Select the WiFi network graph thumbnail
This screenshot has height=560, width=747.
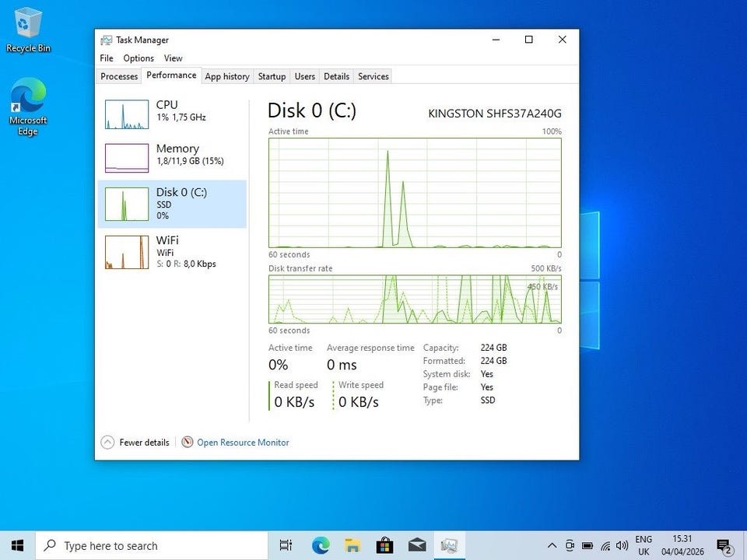pyautogui.click(x=127, y=252)
